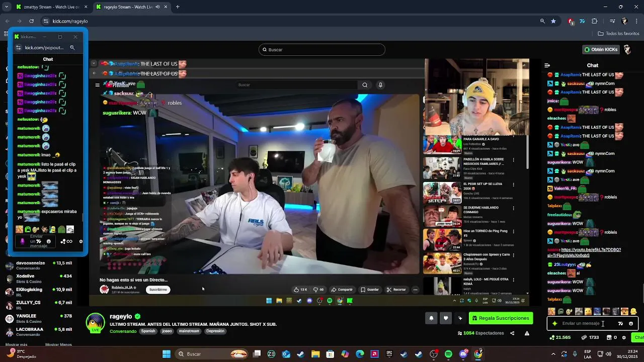The height and width of the screenshot is (362, 644).
Task: Report stream via warning triangle icon
Action: pos(527,333)
